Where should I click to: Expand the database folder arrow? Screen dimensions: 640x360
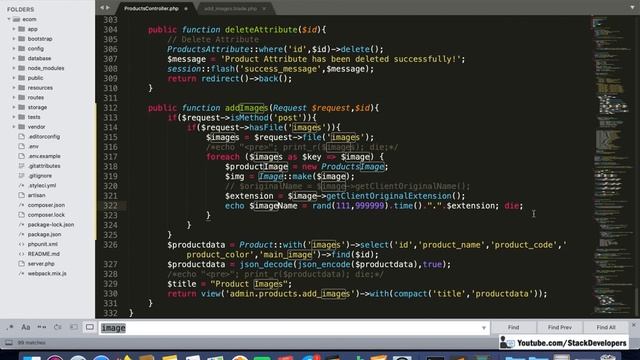14,58
